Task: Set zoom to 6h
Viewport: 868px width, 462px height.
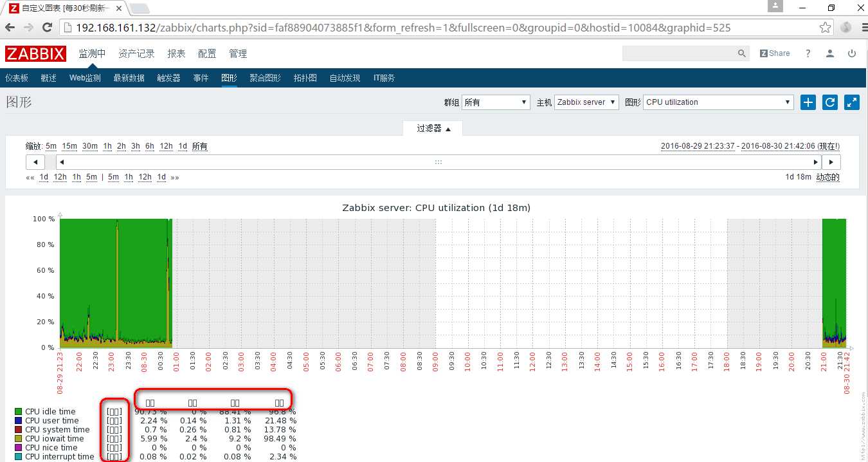Action: point(150,146)
